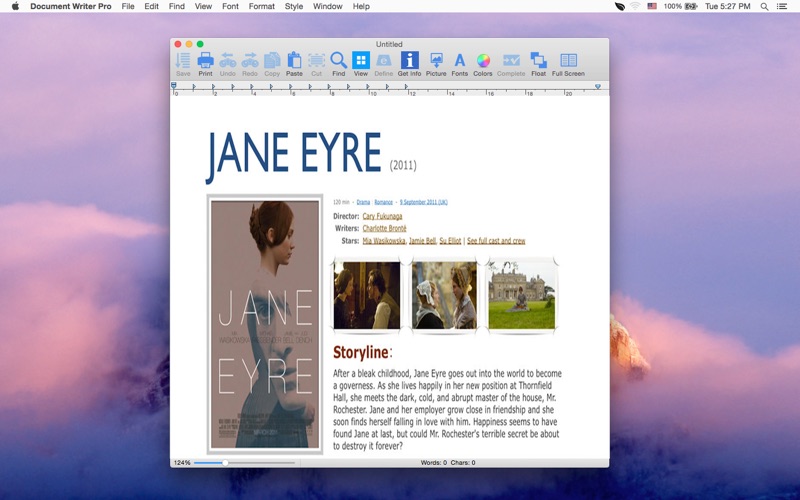Click the Drama genre link
This screenshot has width=800, height=500.
pos(363,202)
